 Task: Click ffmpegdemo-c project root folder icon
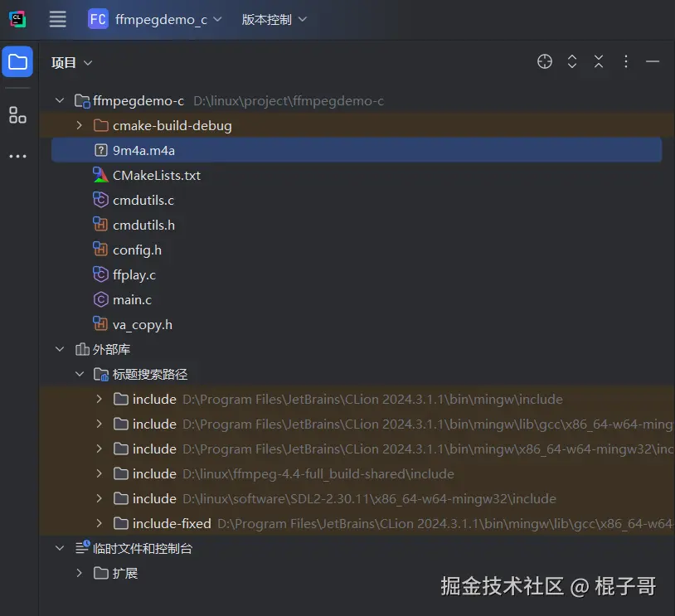[82, 100]
